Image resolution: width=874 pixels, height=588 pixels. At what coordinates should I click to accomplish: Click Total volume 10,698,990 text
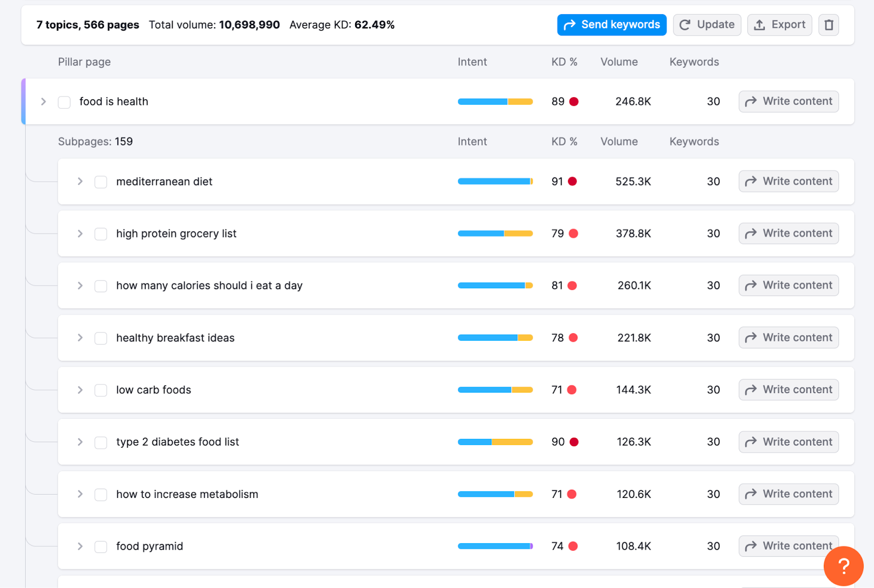[214, 25]
